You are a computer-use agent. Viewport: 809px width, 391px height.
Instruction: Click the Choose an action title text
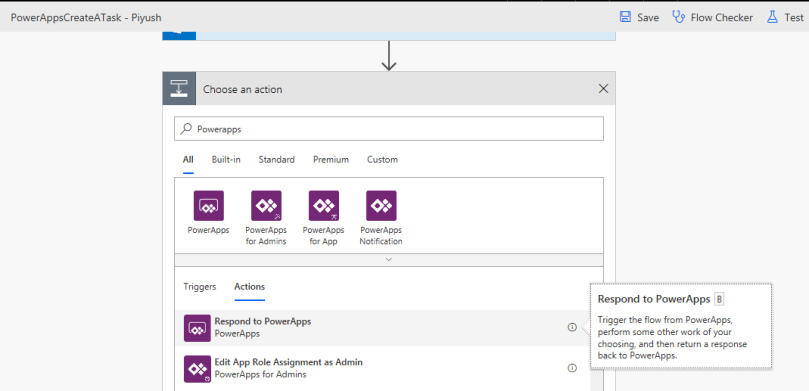pos(242,89)
